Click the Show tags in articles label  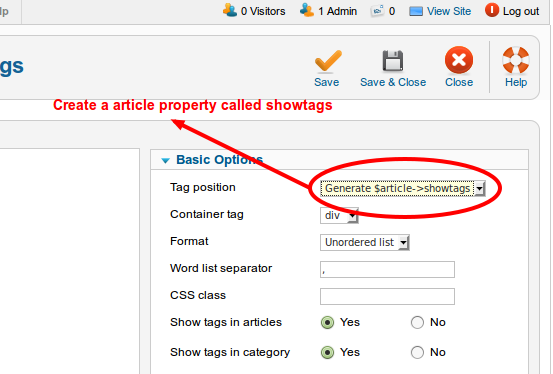[226, 322]
